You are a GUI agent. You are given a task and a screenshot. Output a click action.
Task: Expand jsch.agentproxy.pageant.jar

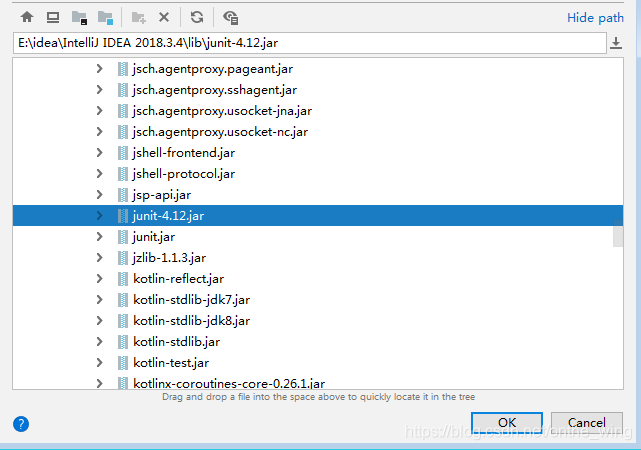[99, 69]
